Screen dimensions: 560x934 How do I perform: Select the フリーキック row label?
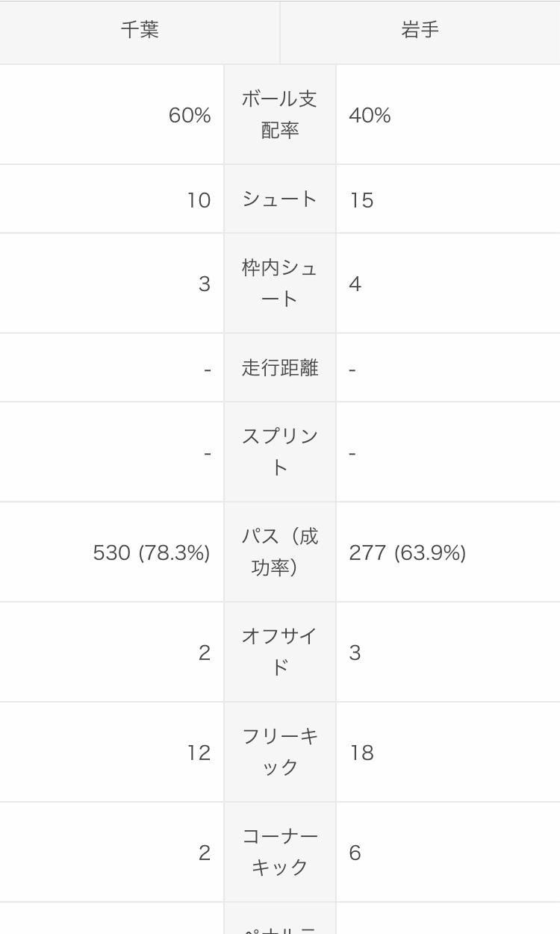click(x=279, y=752)
